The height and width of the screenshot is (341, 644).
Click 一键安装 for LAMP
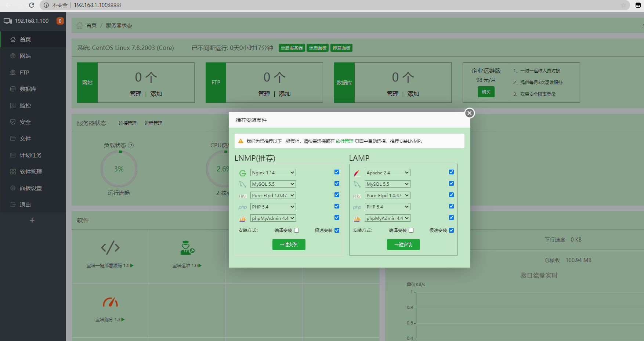(x=404, y=244)
